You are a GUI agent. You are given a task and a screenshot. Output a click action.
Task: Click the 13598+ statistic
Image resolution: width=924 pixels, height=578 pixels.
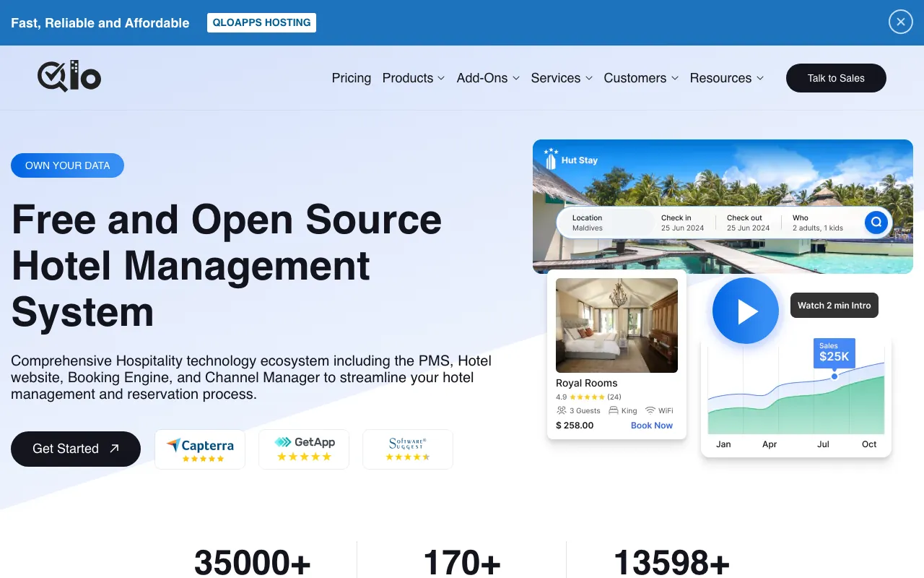pyautogui.click(x=671, y=564)
